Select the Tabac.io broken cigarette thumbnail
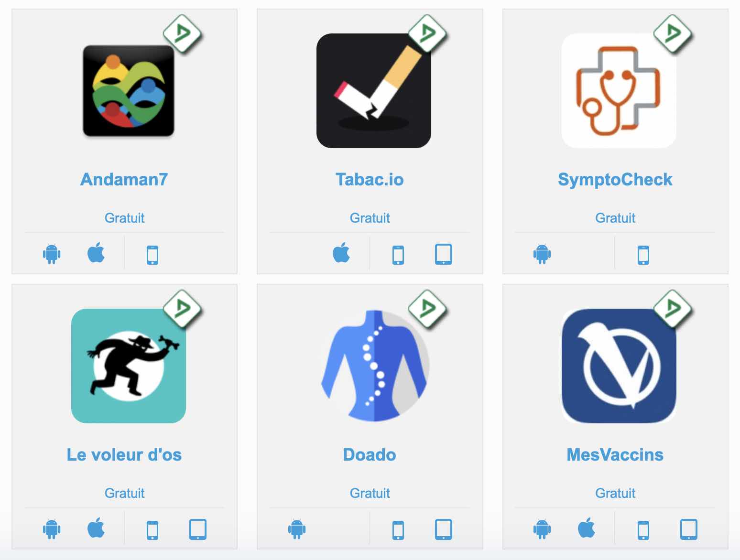The height and width of the screenshot is (560, 740). coord(374,91)
